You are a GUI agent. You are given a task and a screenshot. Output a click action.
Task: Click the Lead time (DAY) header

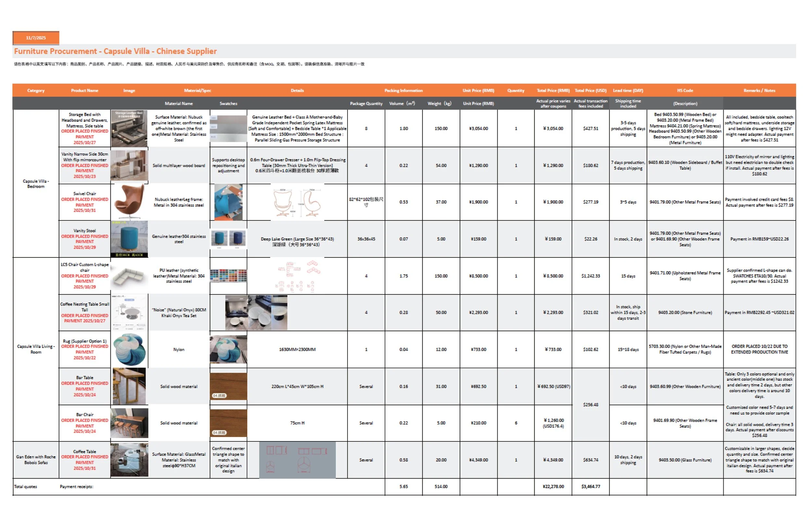tap(628, 90)
